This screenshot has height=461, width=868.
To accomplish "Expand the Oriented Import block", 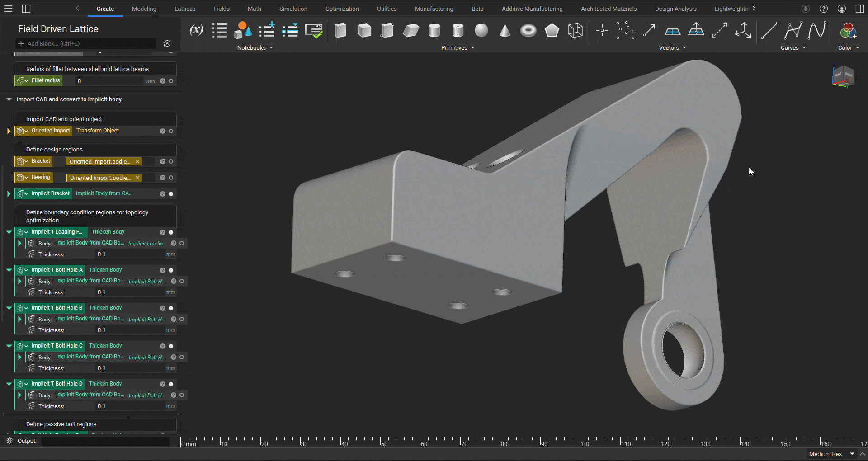I will [x=9, y=131].
